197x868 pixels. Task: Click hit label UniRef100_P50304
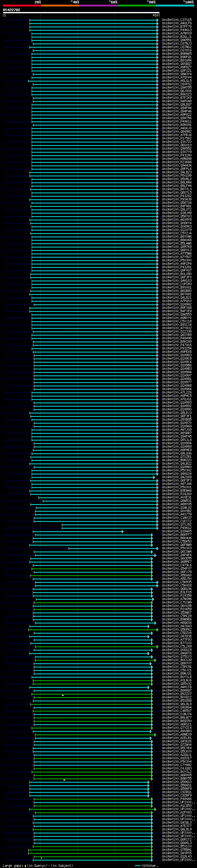[177, 761]
